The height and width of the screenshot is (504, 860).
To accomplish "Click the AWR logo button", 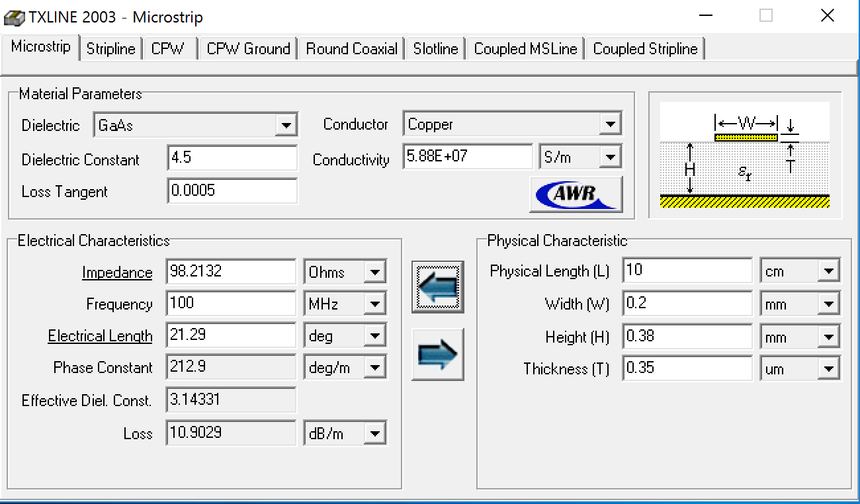I will tap(576, 194).
